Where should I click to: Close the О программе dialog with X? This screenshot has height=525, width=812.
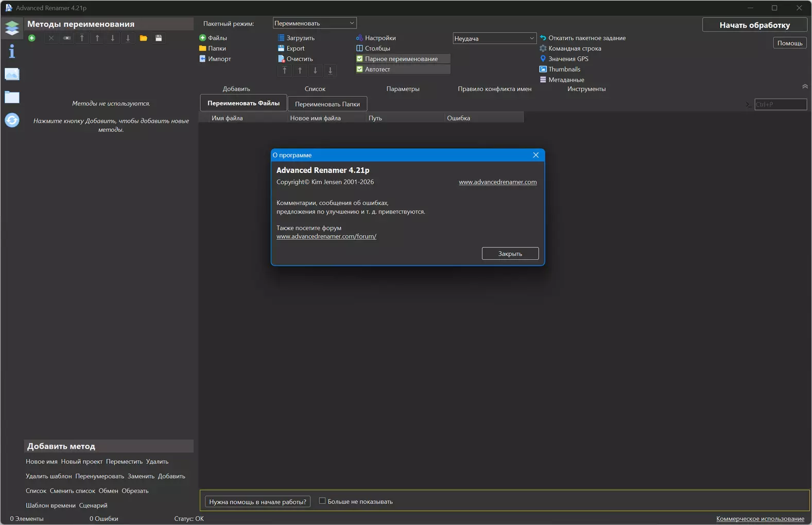click(536, 155)
